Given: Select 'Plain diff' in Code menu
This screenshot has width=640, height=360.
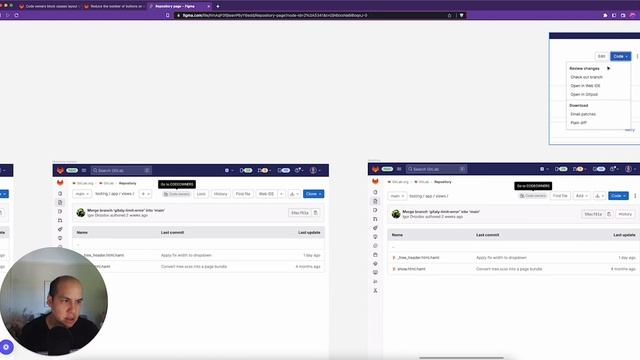Looking at the screenshot, I should click(x=578, y=123).
